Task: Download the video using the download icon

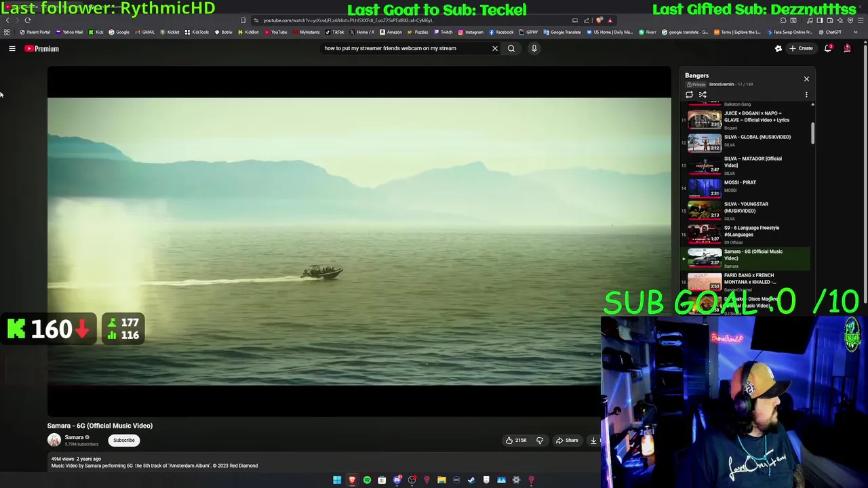Action: 593,441
